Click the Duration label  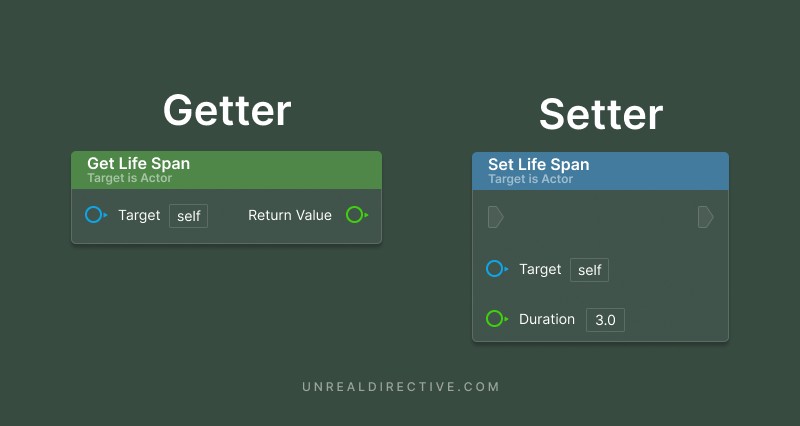click(x=547, y=319)
